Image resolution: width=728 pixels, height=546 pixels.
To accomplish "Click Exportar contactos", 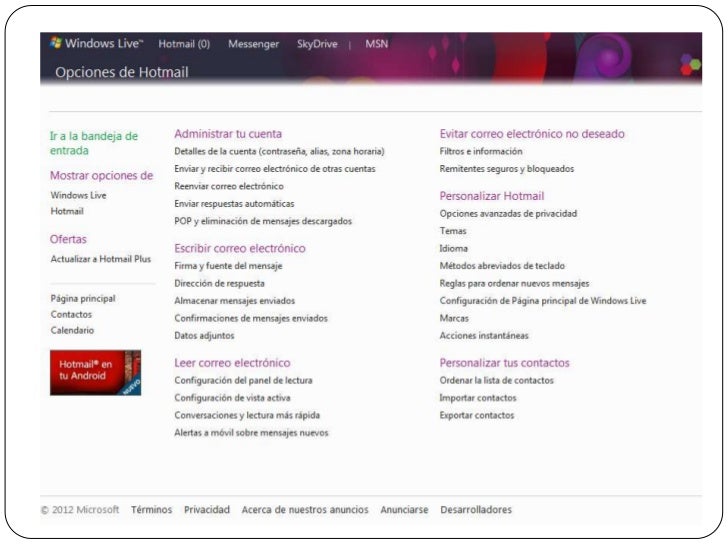I will coord(477,415).
